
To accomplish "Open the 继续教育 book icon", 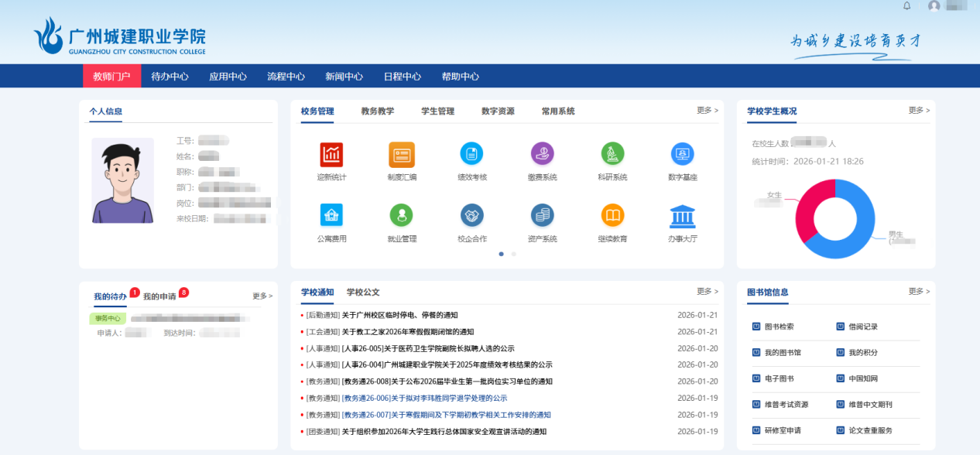I will pos(612,216).
